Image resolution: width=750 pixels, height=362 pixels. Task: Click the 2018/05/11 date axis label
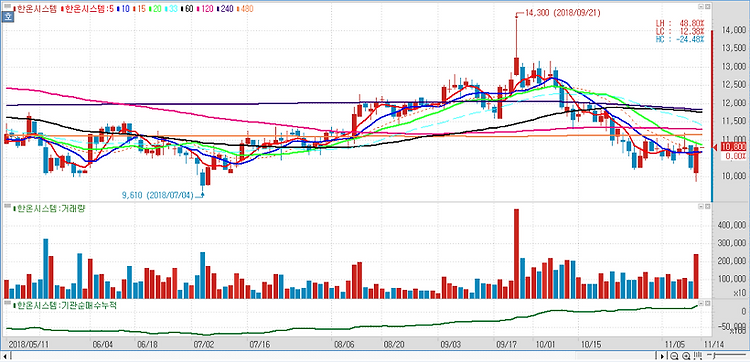pos(29,343)
